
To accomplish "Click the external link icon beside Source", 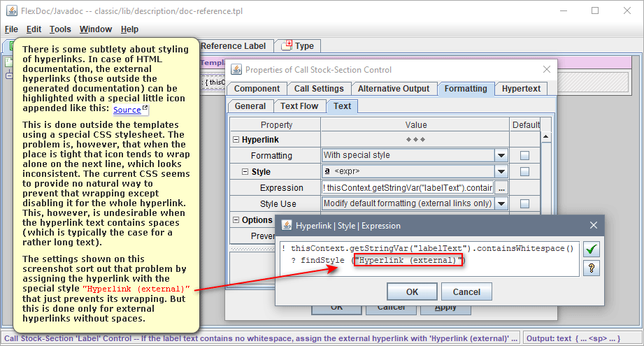I will 145,108.
